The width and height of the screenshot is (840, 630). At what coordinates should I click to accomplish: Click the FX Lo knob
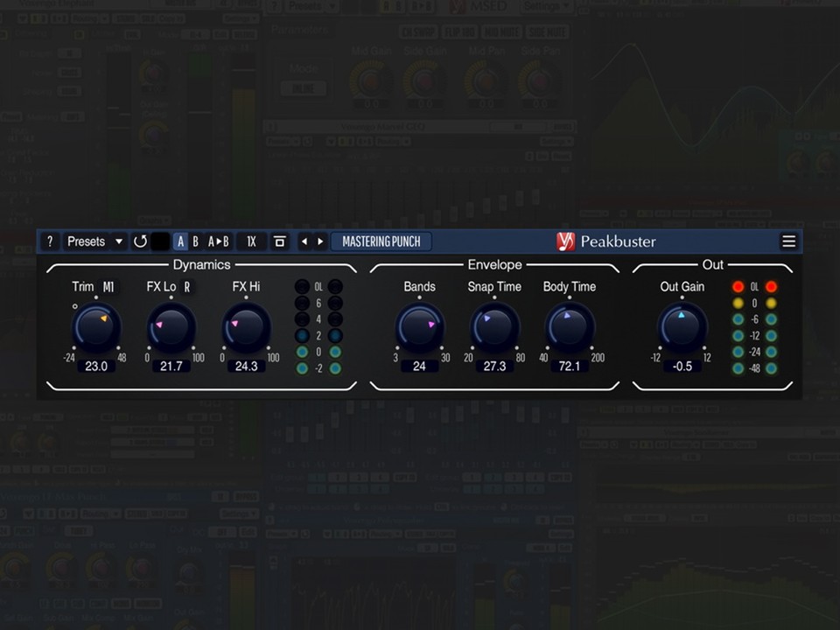pos(171,327)
